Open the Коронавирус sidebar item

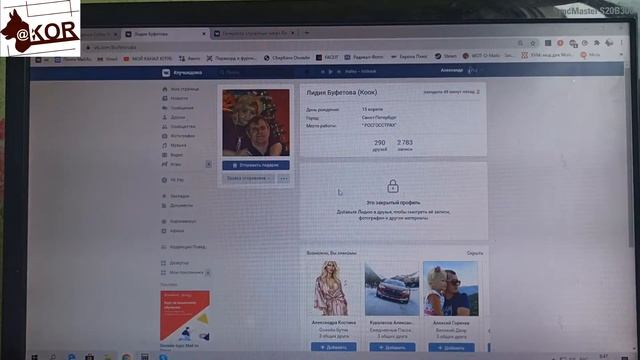click(x=179, y=221)
